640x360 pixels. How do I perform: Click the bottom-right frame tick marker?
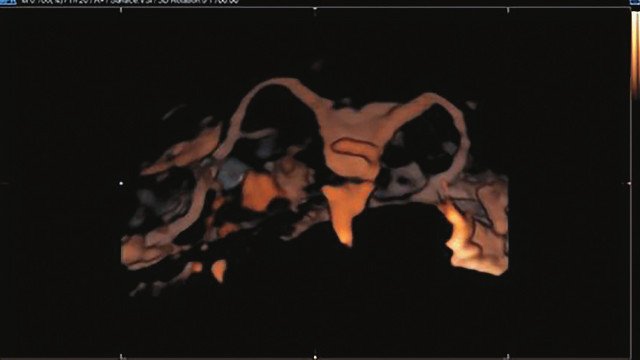click(508, 357)
